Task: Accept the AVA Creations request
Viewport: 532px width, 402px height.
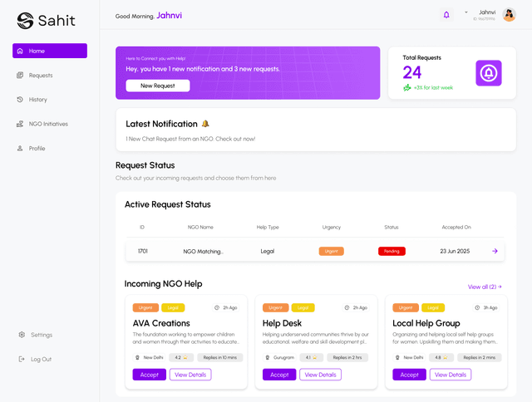Action: point(150,375)
